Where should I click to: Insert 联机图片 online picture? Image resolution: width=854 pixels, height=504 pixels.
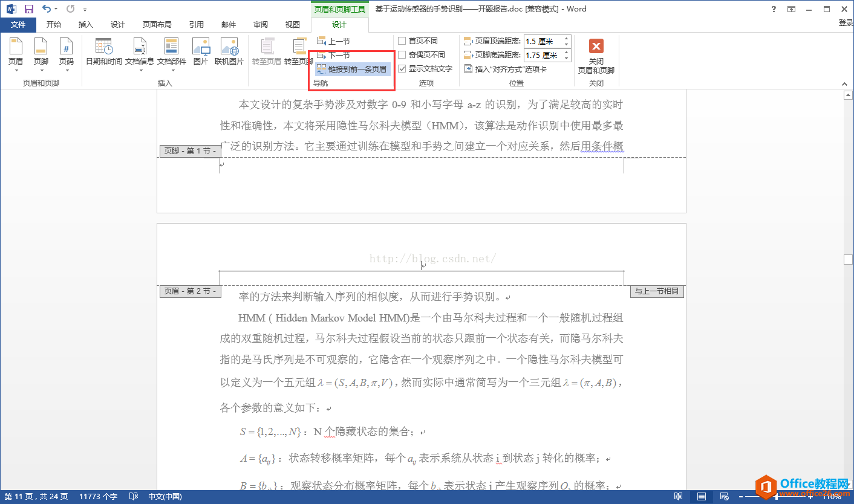[x=229, y=52]
